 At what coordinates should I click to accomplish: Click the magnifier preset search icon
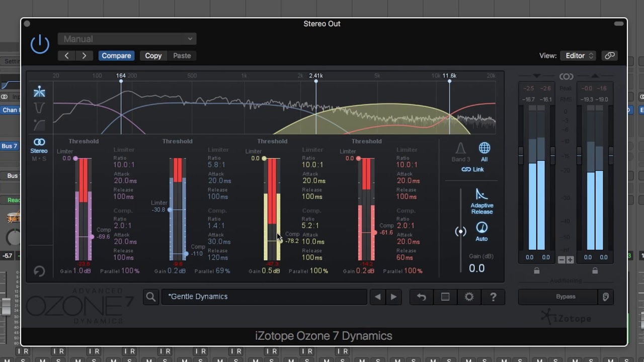(x=151, y=297)
